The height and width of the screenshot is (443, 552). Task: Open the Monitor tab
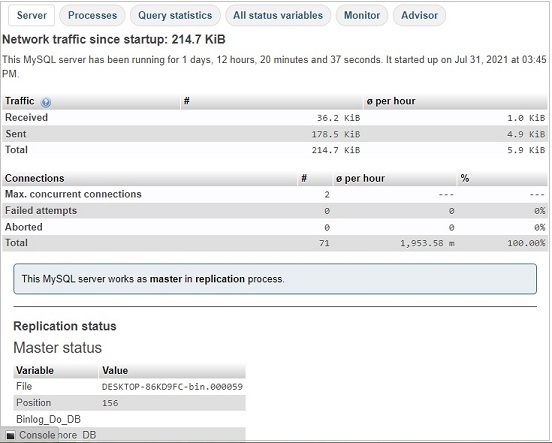pyautogui.click(x=362, y=15)
